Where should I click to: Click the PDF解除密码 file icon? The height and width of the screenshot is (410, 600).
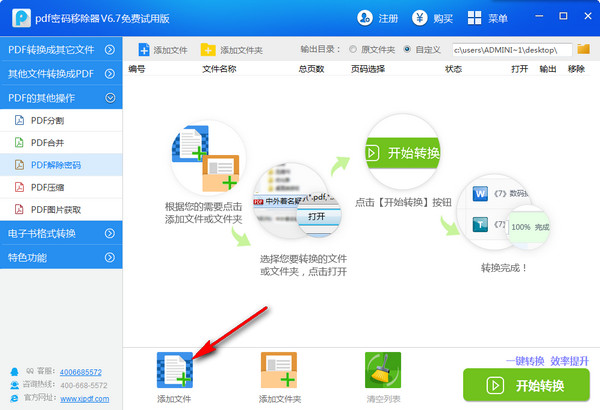[19, 165]
